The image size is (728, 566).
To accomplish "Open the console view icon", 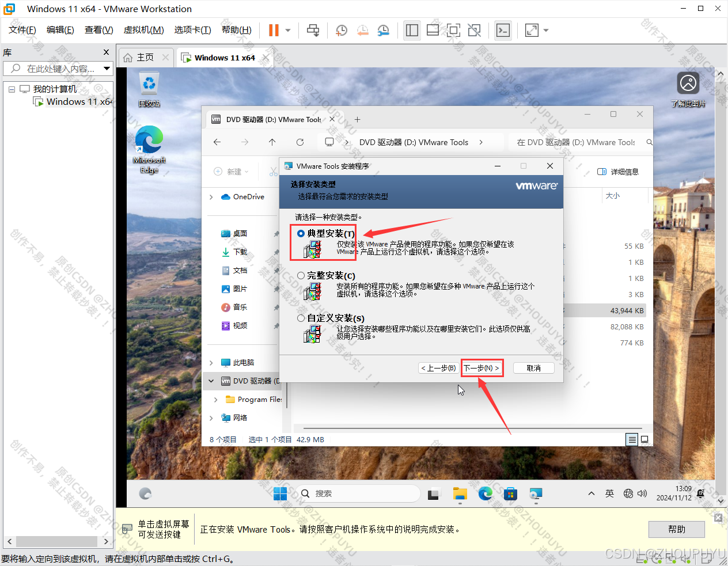I will click(503, 30).
